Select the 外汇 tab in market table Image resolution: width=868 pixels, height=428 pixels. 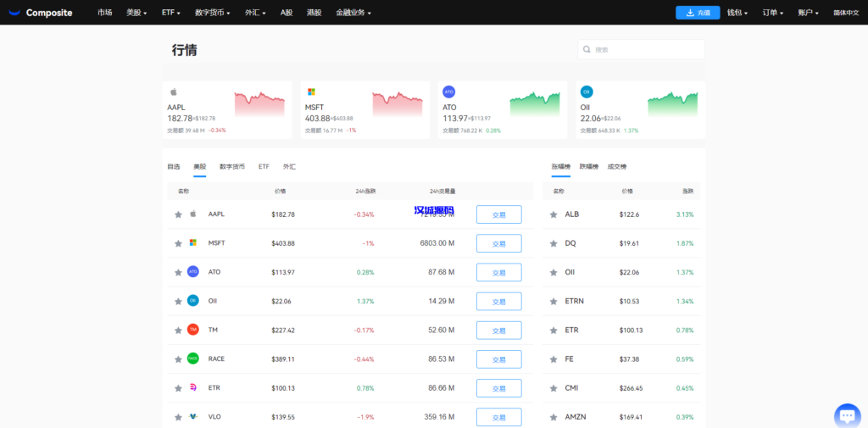point(289,166)
